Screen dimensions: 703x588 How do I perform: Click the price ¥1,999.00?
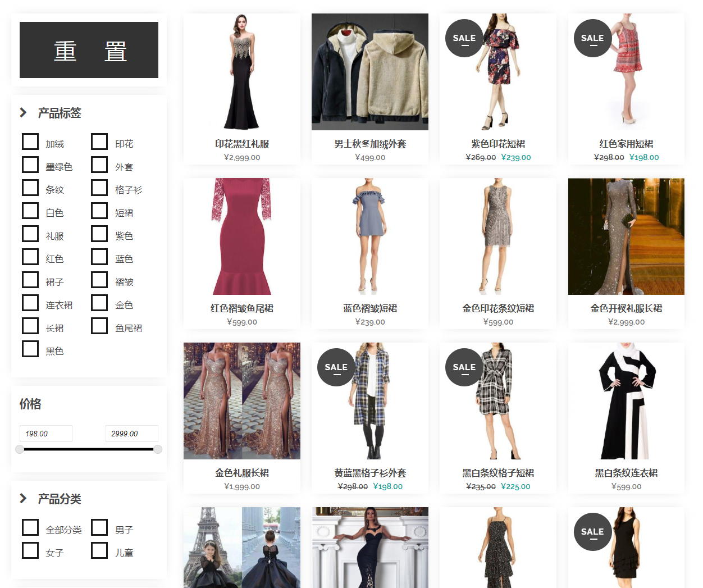click(242, 486)
